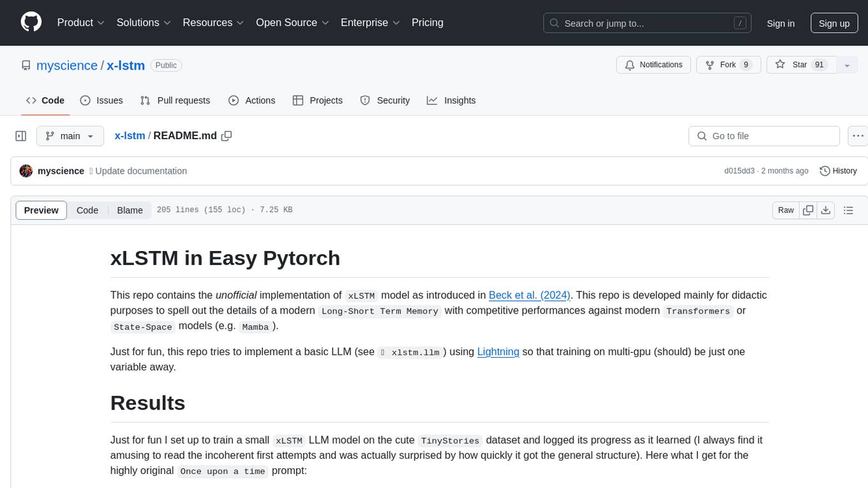Click the TinyStories inline code text

click(x=450, y=441)
